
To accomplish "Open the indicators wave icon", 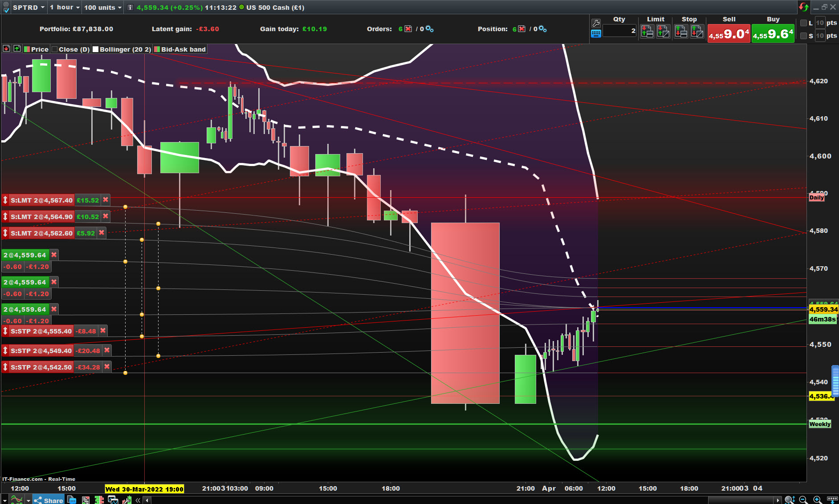I will coord(16,500).
